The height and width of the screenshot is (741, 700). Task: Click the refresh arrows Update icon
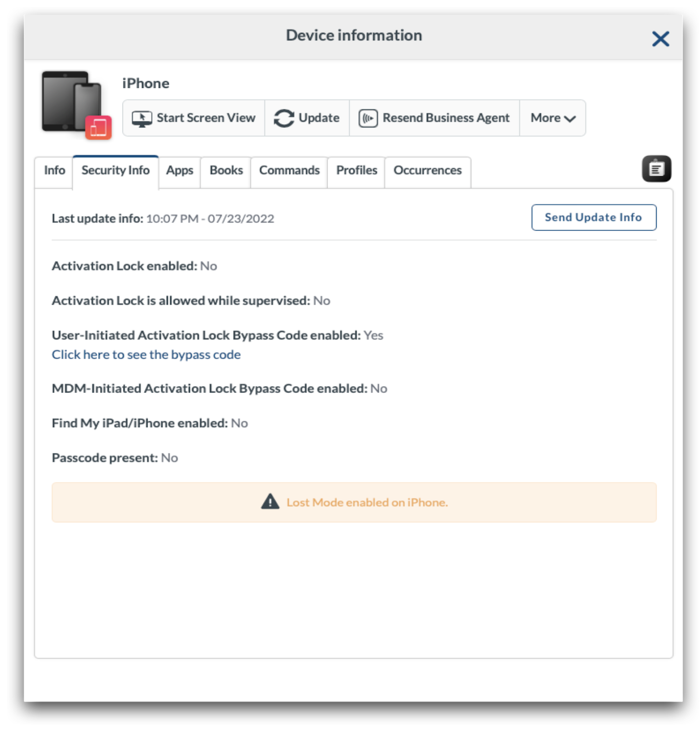[x=284, y=118]
